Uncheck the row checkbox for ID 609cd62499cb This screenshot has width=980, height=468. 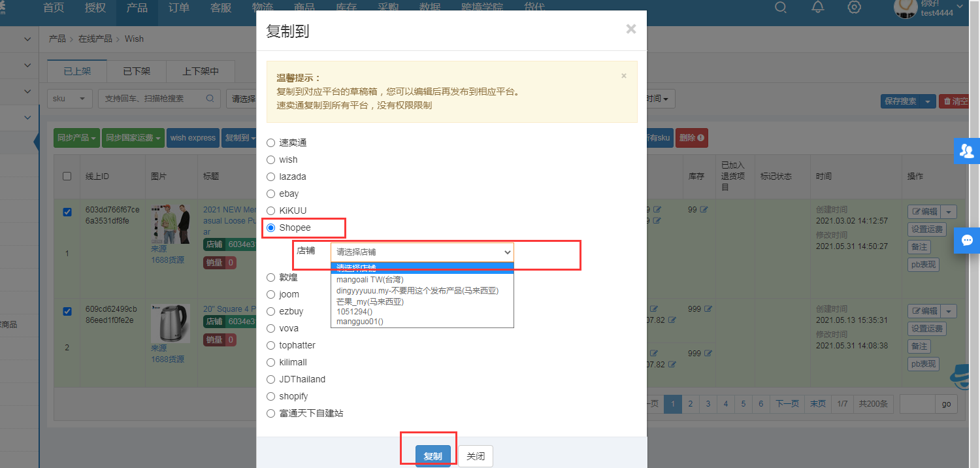tap(67, 311)
